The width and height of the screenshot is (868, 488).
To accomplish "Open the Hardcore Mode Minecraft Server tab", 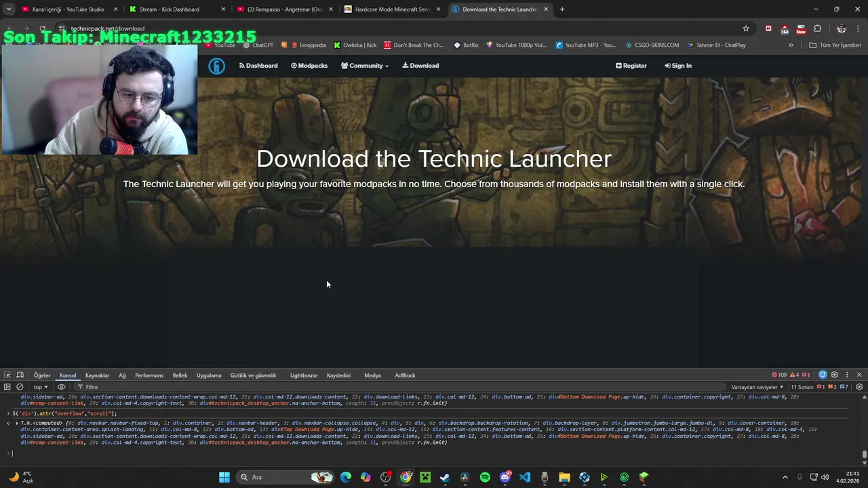I will (393, 9).
